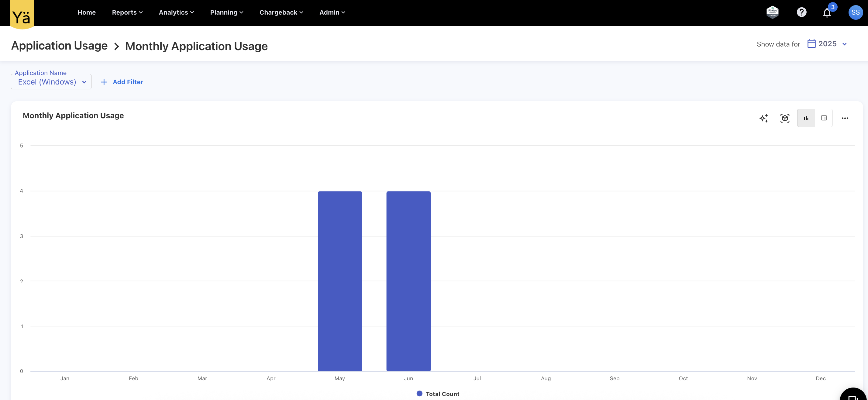
Task: Switch to table view
Action: click(824, 118)
